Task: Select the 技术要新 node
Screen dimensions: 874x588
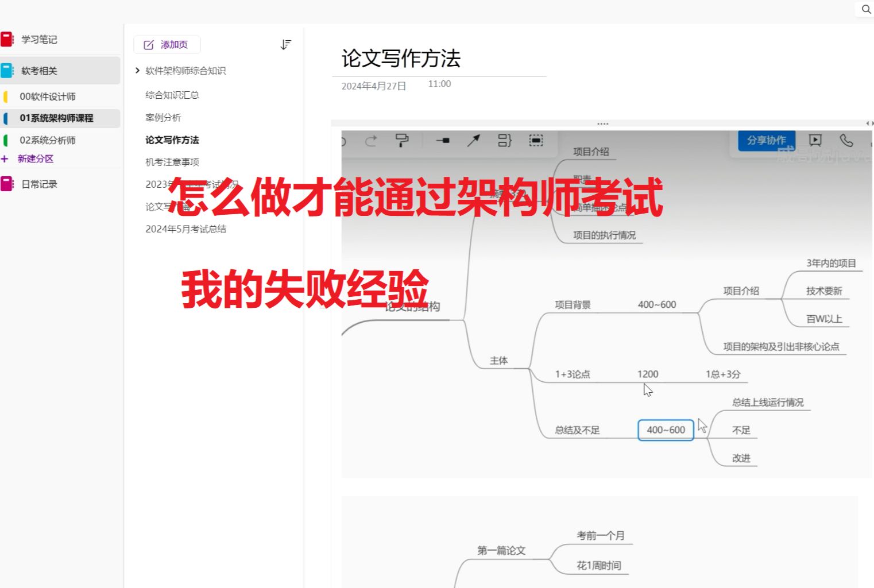Action: coord(824,291)
